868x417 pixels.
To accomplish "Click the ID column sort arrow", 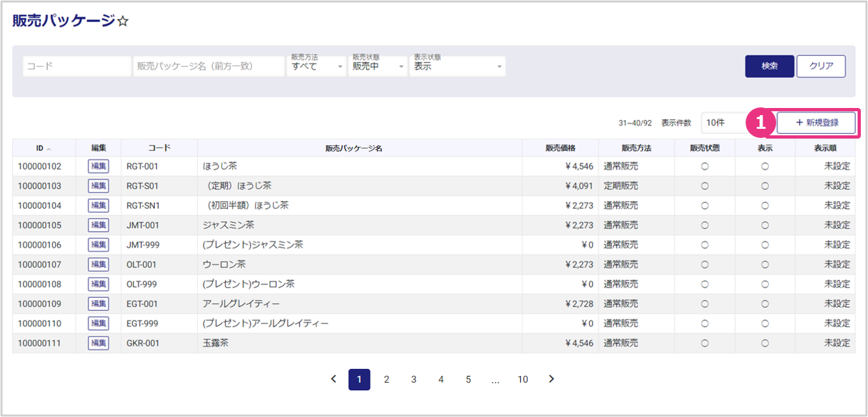I will click(49, 149).
